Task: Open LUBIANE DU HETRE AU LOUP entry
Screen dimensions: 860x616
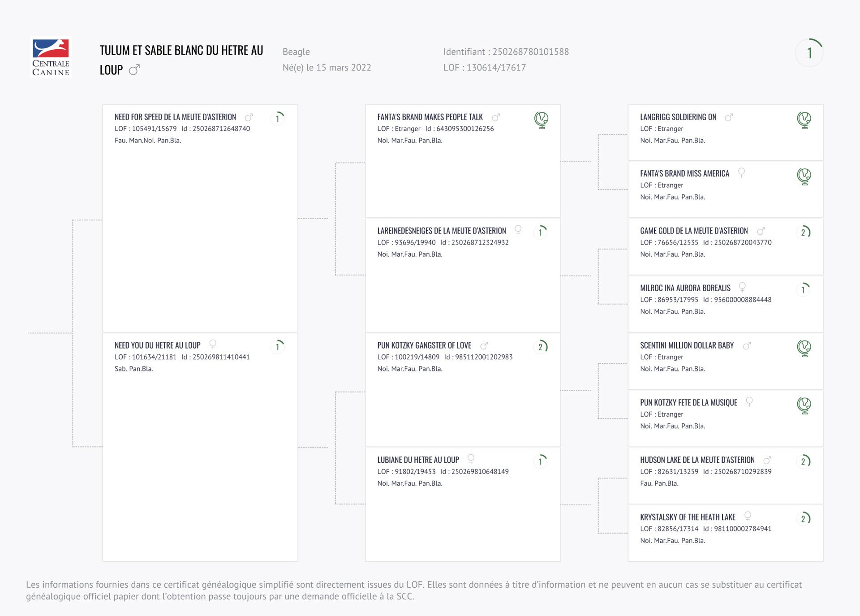Action: coord(418,460)
